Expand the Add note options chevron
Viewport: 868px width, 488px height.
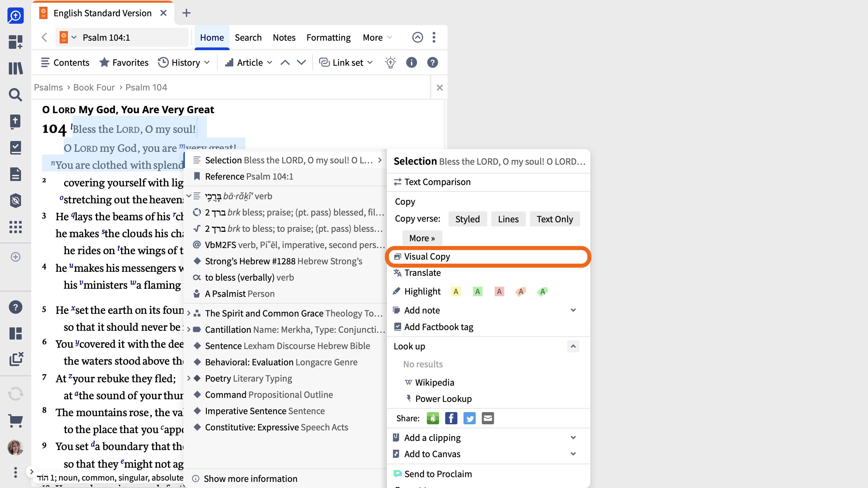tap(573, 310)
